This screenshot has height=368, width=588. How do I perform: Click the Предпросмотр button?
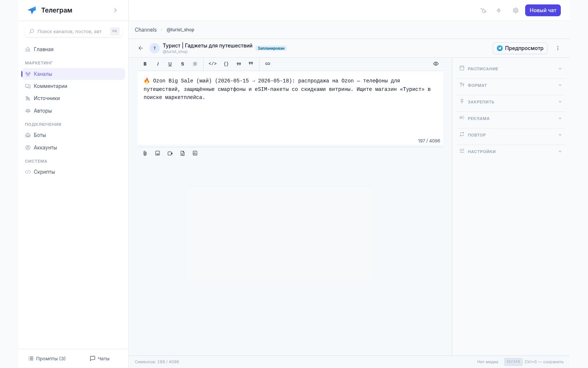point(520,48)
